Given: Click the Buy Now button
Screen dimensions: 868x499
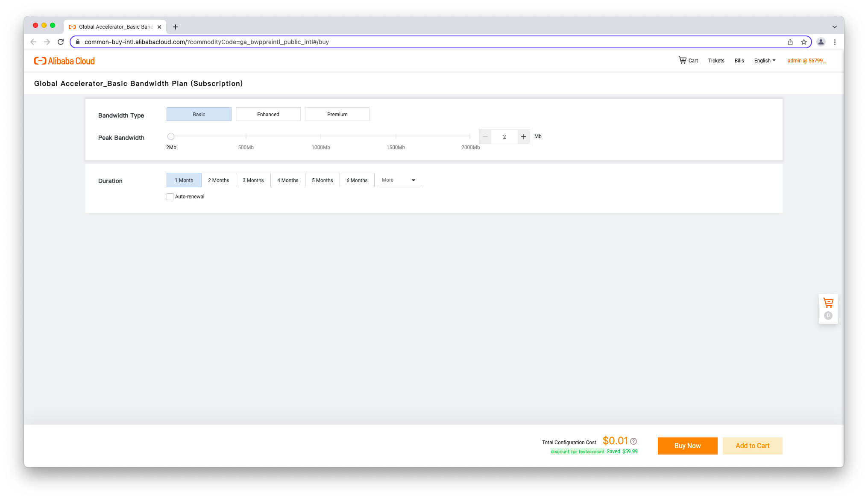Looking at the screenshot, I should [687, 446].
